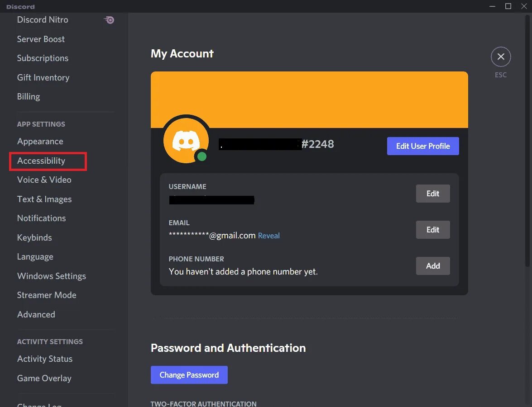
Task: Add a phone number
Action: (433, 266)
